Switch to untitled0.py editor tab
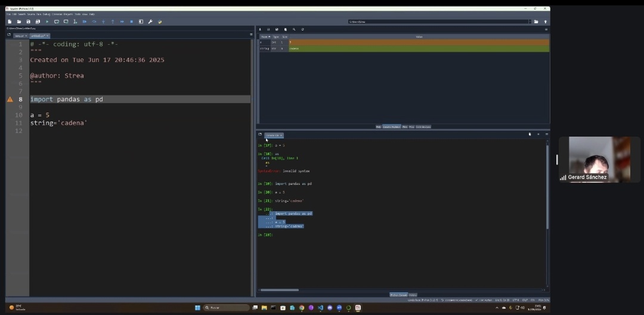The image size is (644, 315). click(38, 36)
